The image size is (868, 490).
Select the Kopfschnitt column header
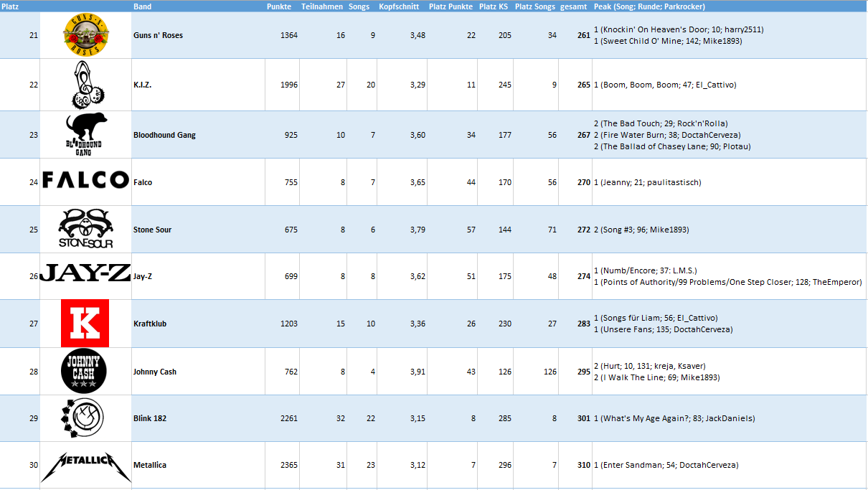tap(399, 6)
